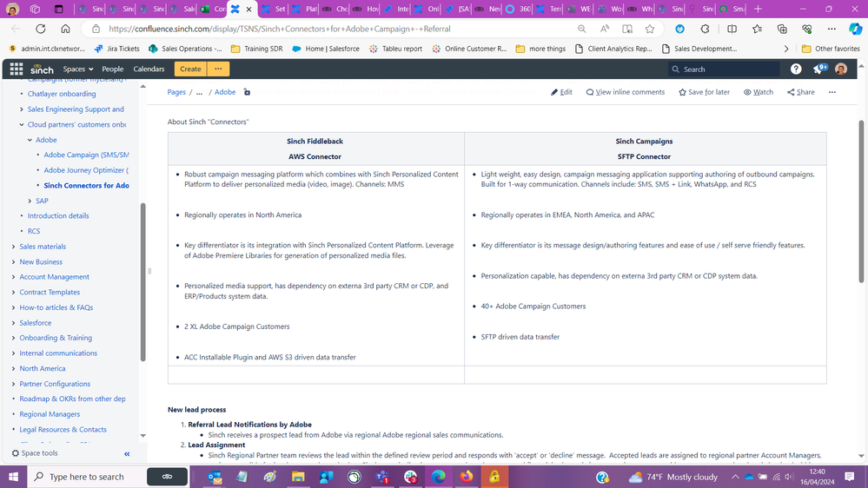This screenshot has height=488, width=868.
Task: Add this page to favorites star
Action: coord(650,29)
